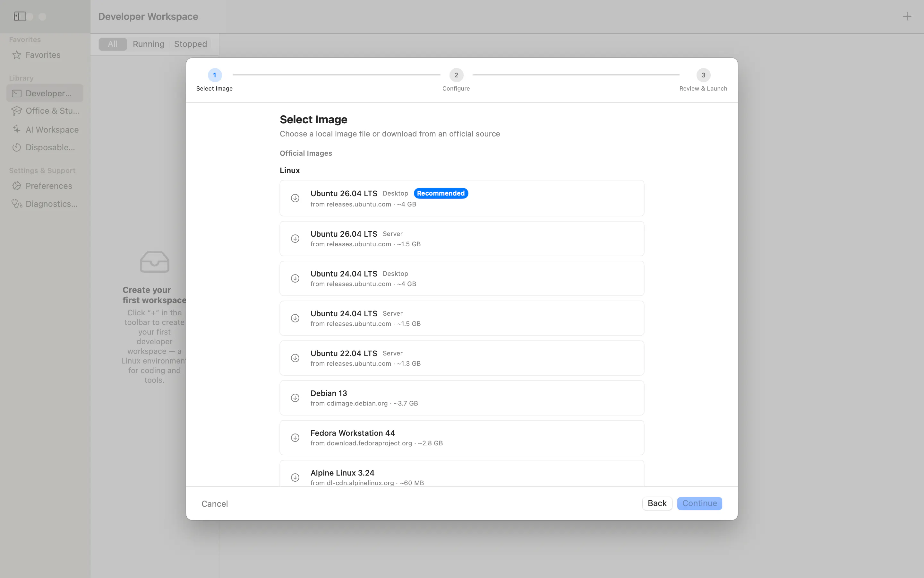Open the Developer workspace sidebar item
This screenshot has height=578, width=924.
45,93
